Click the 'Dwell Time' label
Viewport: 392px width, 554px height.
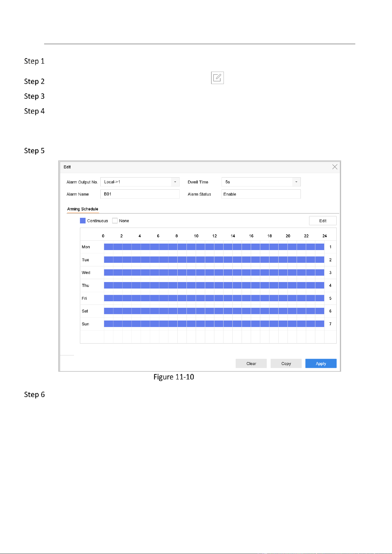point(198,182)
